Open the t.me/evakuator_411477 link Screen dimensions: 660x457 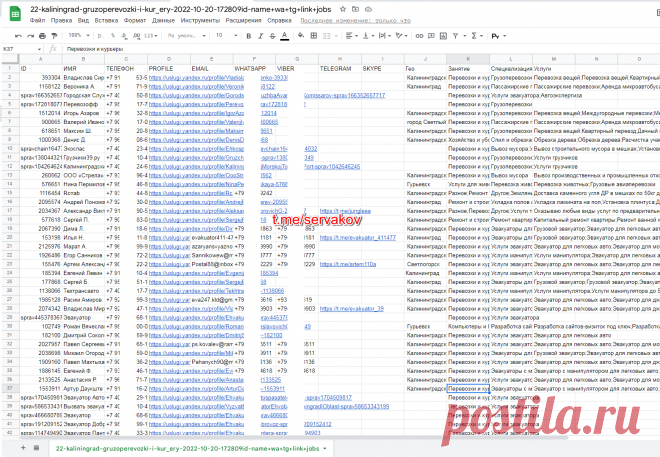point(358,237)
